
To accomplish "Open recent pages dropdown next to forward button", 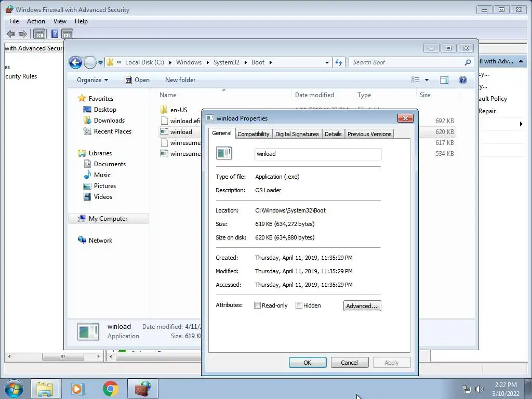I will click(x=100, y=63).
